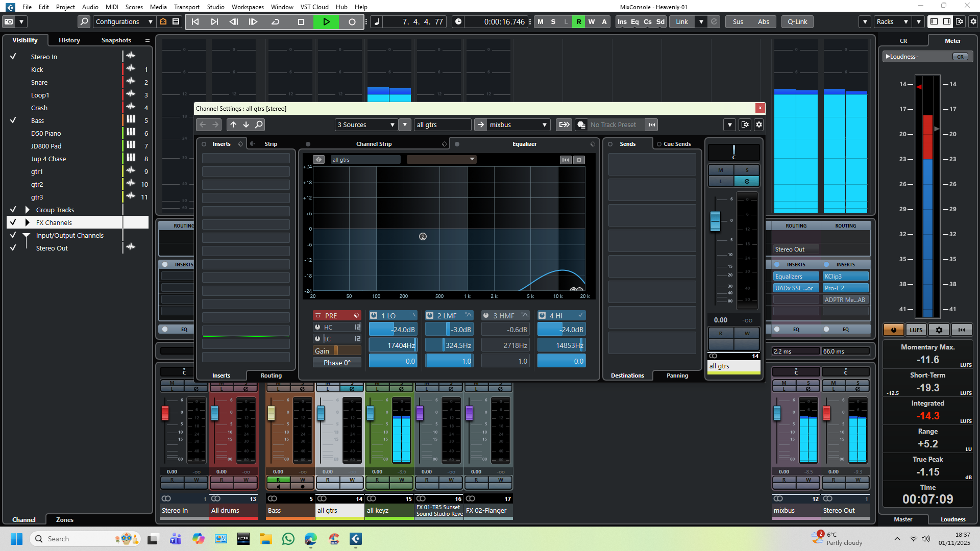
Task: Open WhatsApp from the taskbar
Action: 288,539
